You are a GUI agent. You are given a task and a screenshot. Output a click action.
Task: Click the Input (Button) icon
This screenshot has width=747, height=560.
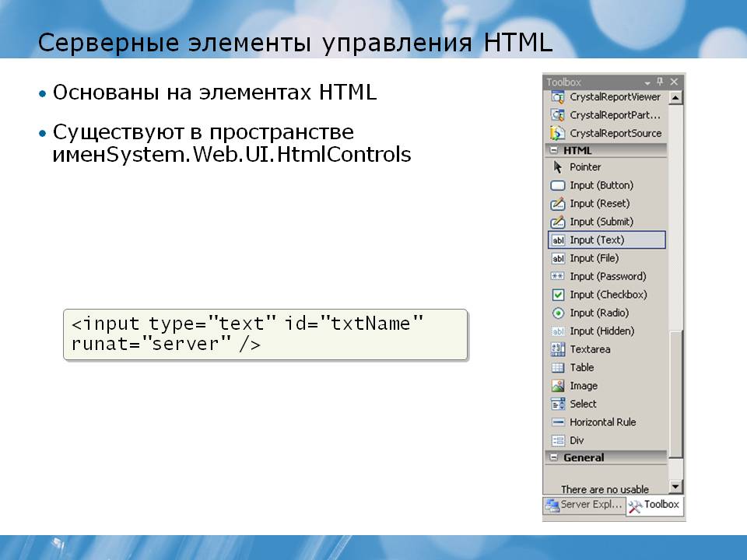pos(557,186)
